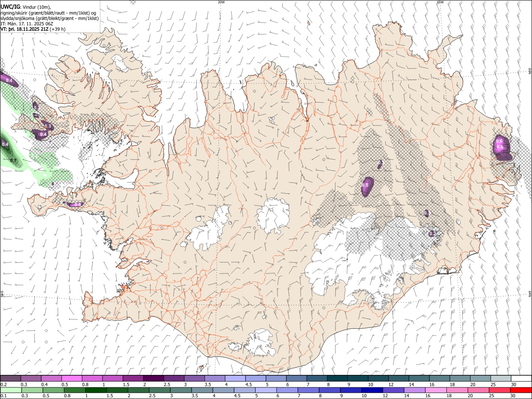Viewport: 532px width, 399px height.
Task: Click the 'IT: Mán. 17. 11. 2025 06Z' line
Action: click(27, 24)
